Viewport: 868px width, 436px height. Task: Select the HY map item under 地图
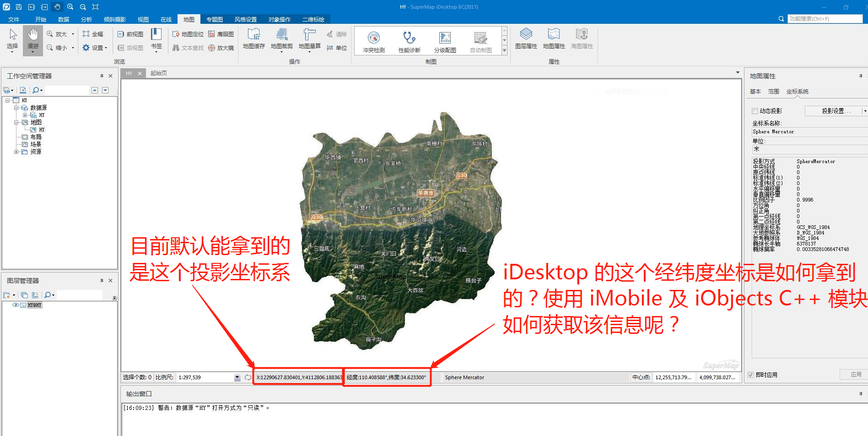(42, 130)
